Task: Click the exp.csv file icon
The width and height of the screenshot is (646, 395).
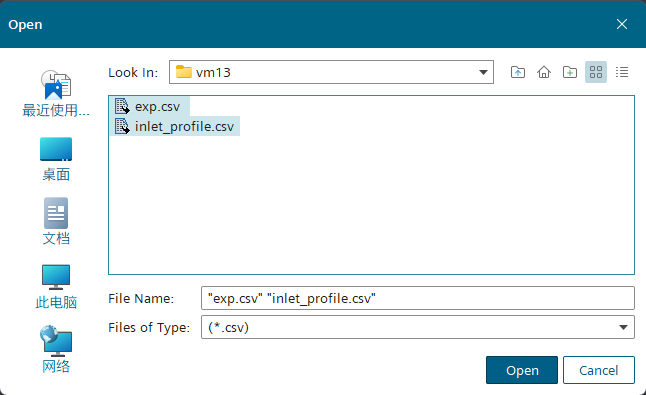Action: [x=122, y=106]
